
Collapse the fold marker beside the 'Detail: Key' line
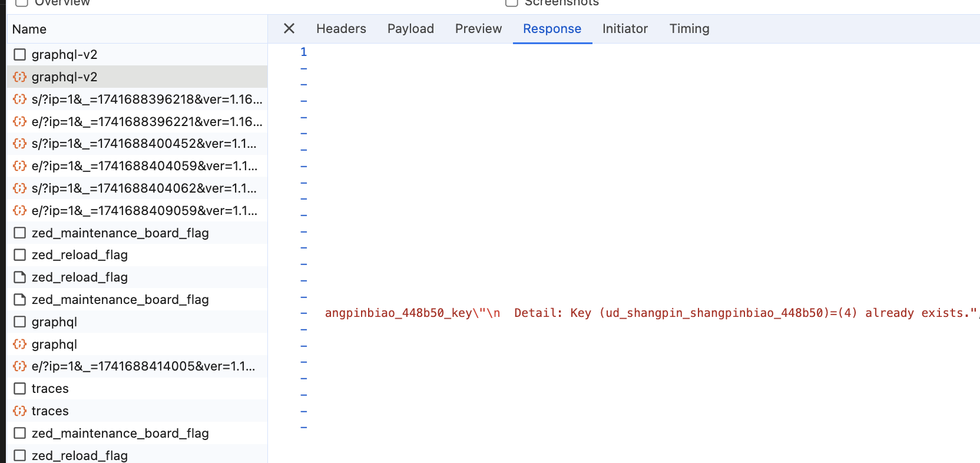[x=304, y=313]
